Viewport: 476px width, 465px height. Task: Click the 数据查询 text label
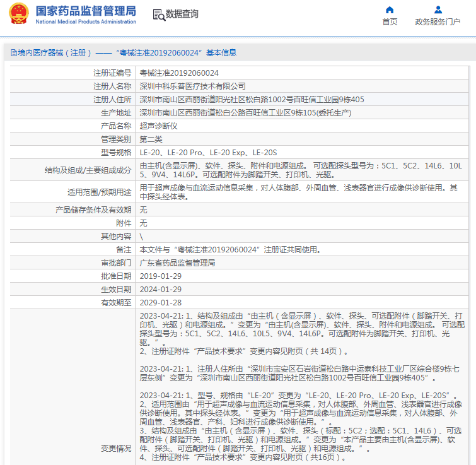point(182,15)
